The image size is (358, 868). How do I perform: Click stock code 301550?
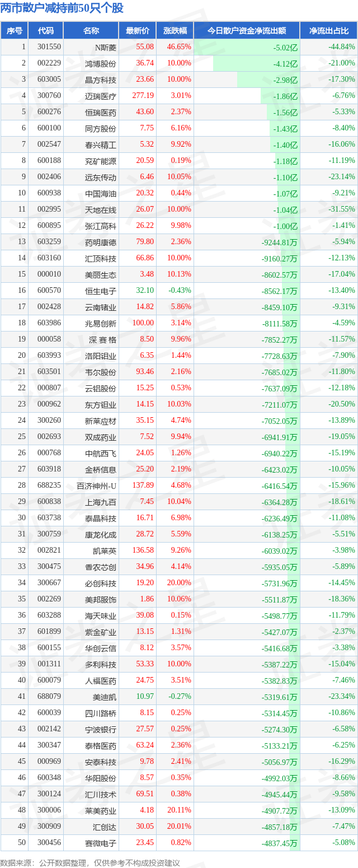(x=49, y=47)
